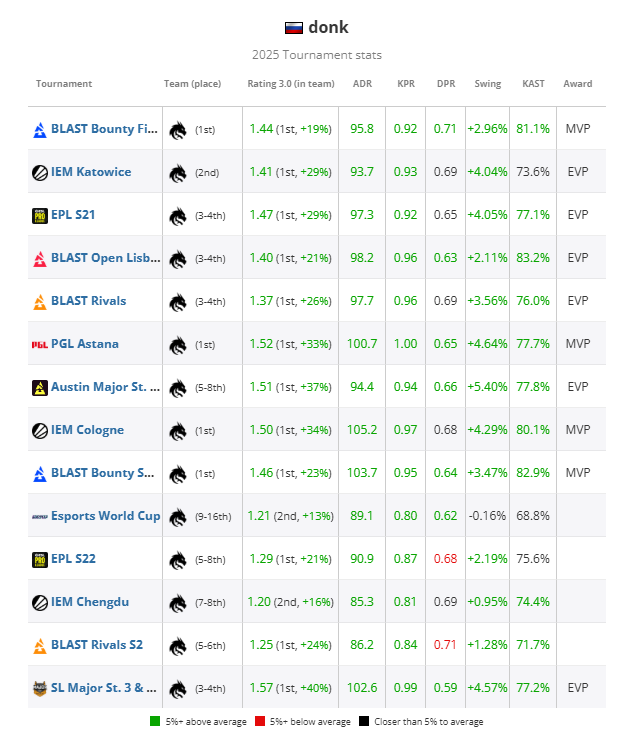The image size is (631, 746).
Task: Click Team Spirit logo in BLAST Rivals S2 row
Action: click(x=178, y=645)
